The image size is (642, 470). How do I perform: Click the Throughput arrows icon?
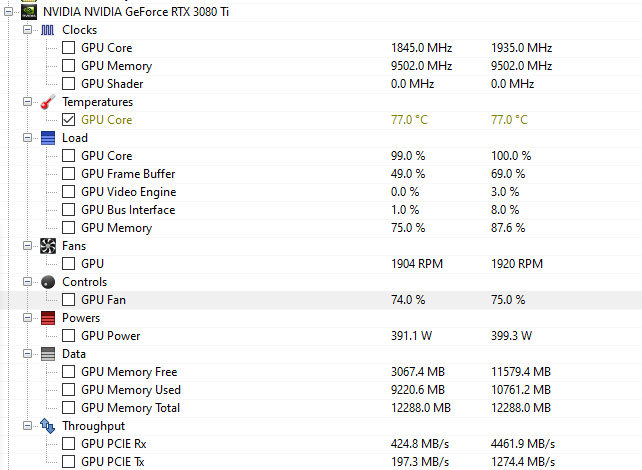pos(48,426)
